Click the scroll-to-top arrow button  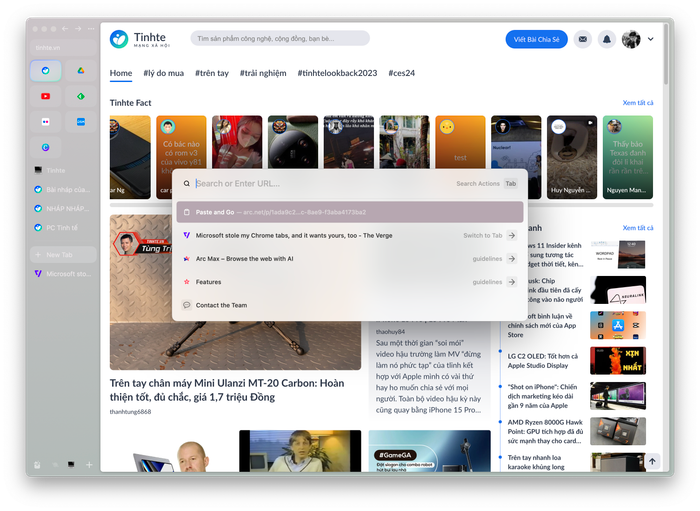click(652, 461)
